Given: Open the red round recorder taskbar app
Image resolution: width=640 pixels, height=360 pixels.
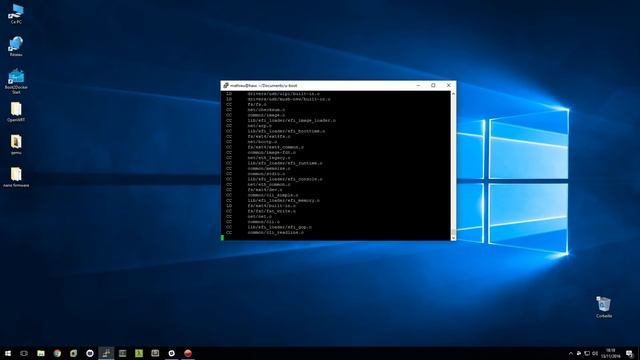Looking at the screenshot, I should click(x=188, y=353).
